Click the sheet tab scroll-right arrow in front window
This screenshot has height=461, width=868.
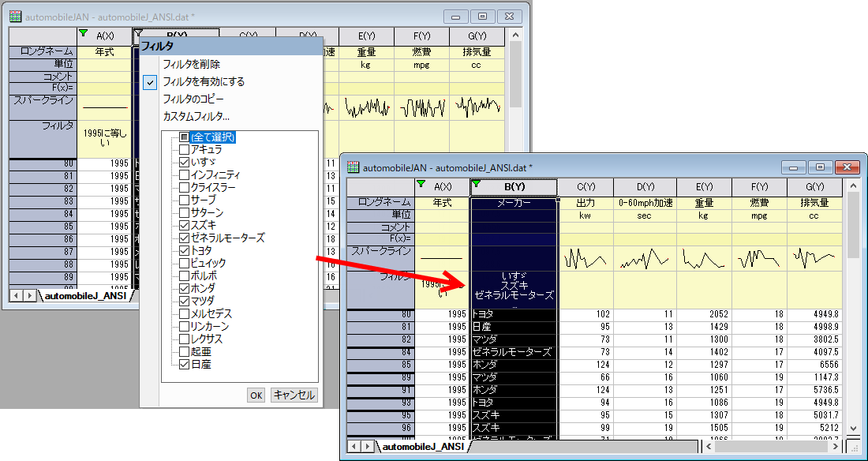pos(366,446)
